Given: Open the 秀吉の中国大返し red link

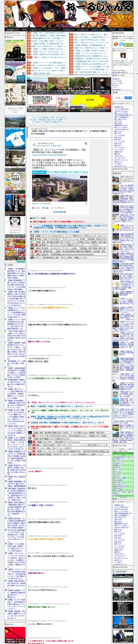Looking at the screenshot, I should [x=59, y=222].
